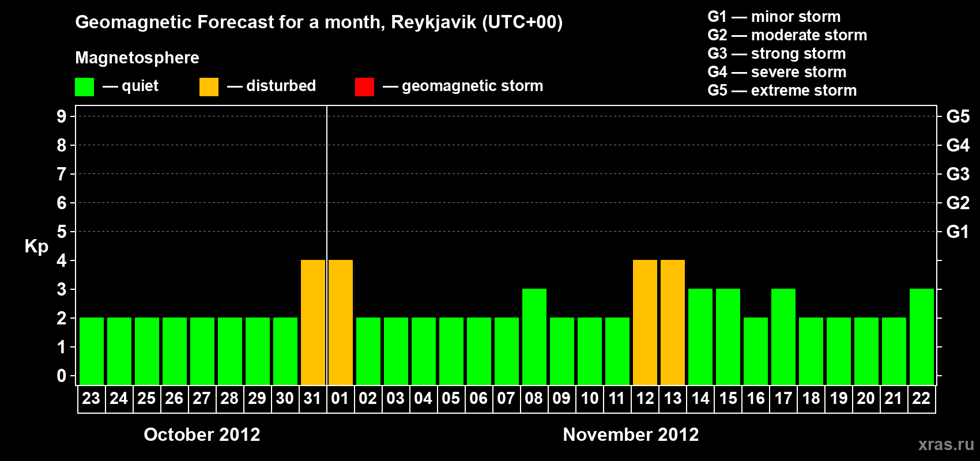Click the Kp value 4 tick label

pyautogui.click(x=62, y=260)
